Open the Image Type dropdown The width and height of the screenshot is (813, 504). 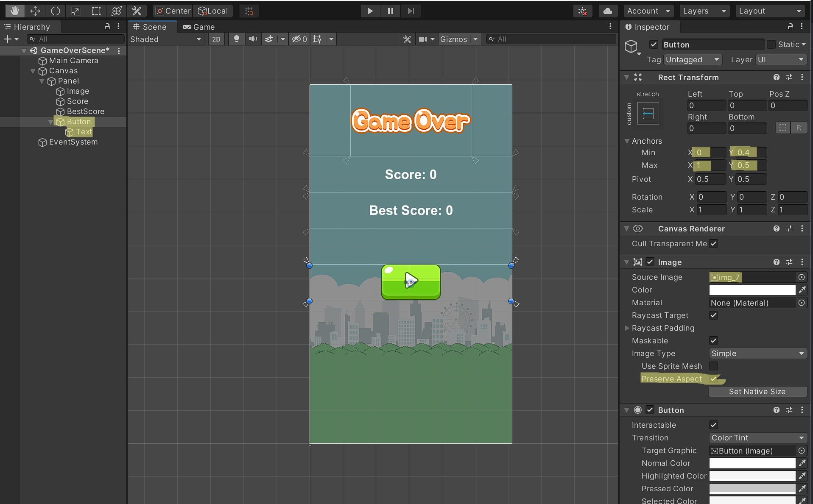click(x=757, y=353)
